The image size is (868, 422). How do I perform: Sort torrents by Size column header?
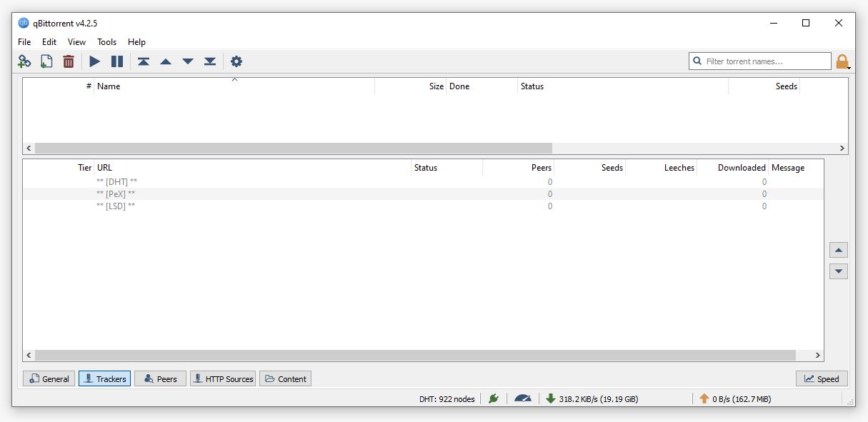point(411,86)
